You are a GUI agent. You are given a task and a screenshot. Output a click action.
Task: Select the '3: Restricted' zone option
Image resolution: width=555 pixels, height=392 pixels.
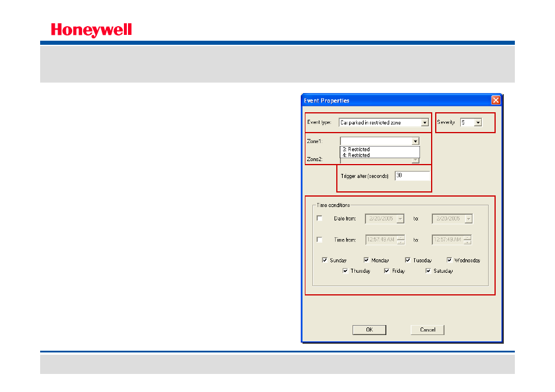(379, 149)
